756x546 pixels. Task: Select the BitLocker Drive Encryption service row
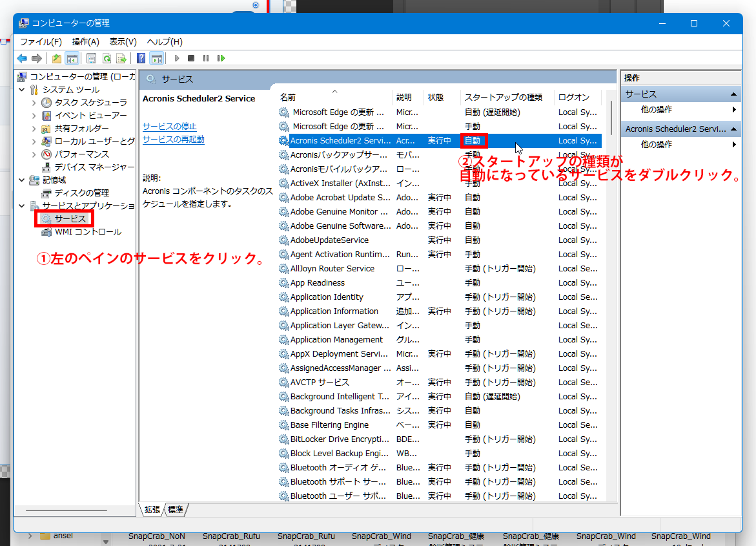439,439
